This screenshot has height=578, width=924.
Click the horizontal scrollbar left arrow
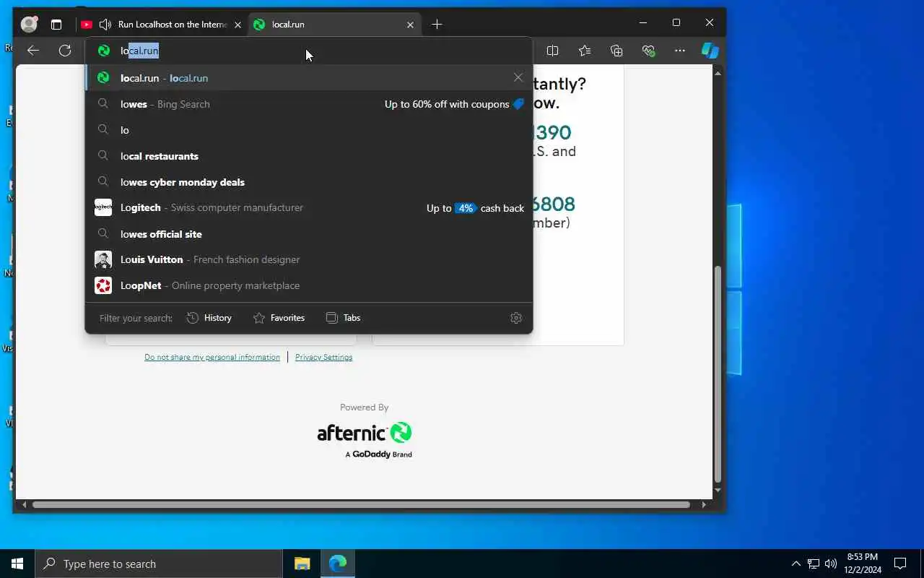[x=25, y=504]
